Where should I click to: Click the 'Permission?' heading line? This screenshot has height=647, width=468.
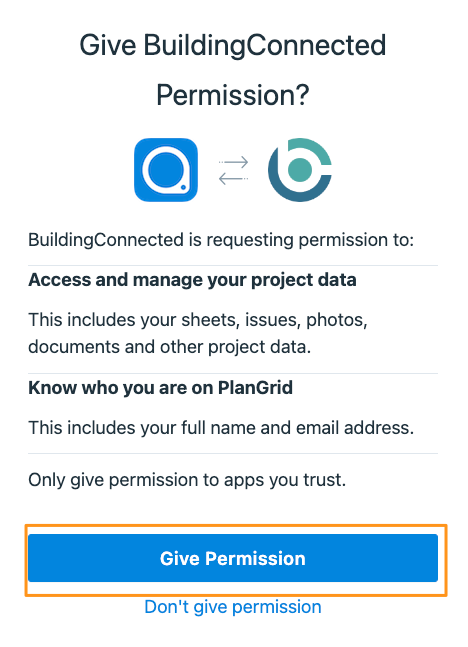click(x=233, y=95)
